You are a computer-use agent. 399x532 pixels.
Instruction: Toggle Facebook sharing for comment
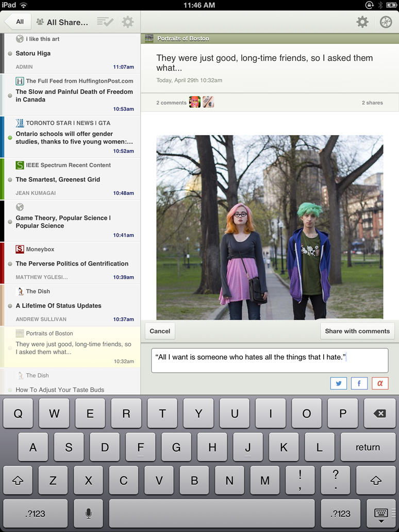pos(359,383)
